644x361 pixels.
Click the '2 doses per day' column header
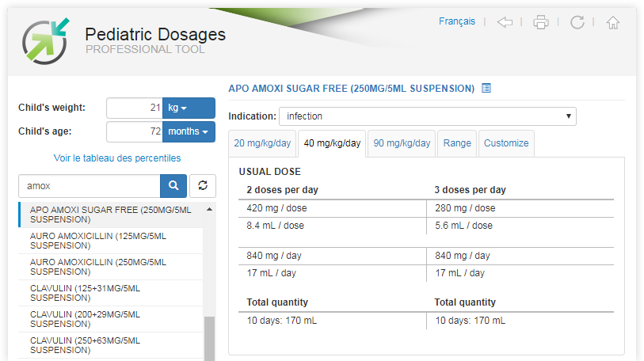[x=282, y=190]
